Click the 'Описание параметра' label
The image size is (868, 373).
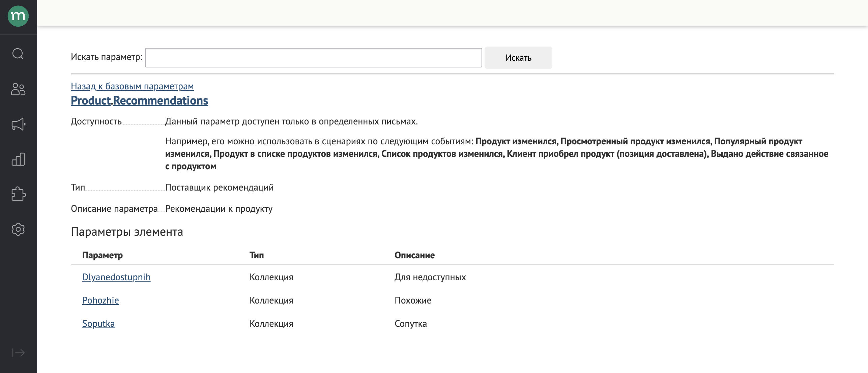pos(114,209)
